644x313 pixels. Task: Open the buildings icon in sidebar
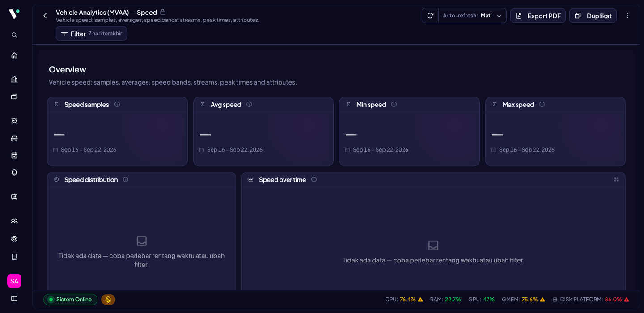pos(14,80)
